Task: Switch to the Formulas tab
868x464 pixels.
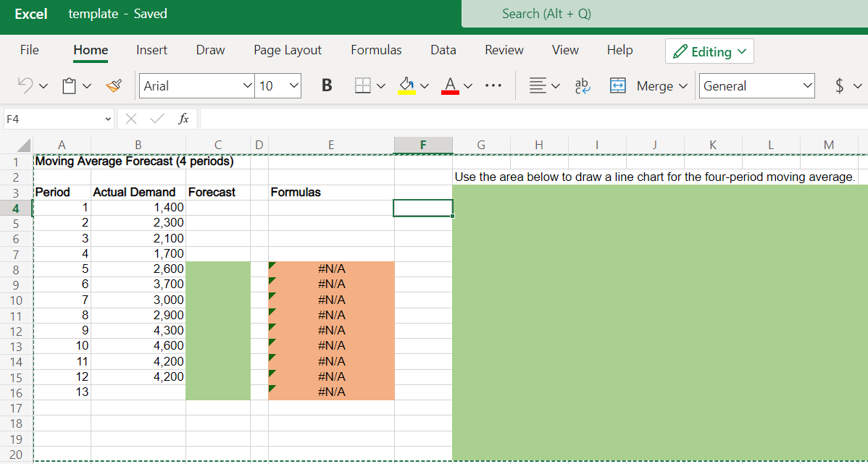Action: click(376, 50)
